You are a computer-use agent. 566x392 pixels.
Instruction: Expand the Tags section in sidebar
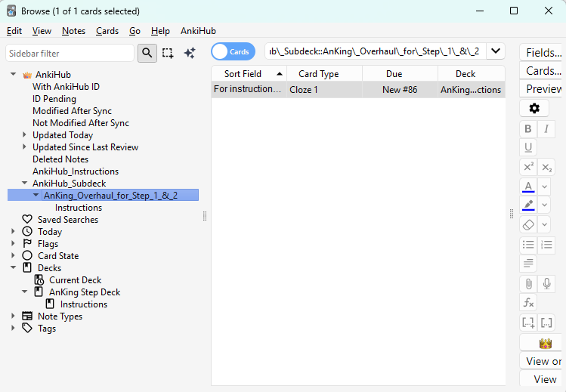[14, 329]
